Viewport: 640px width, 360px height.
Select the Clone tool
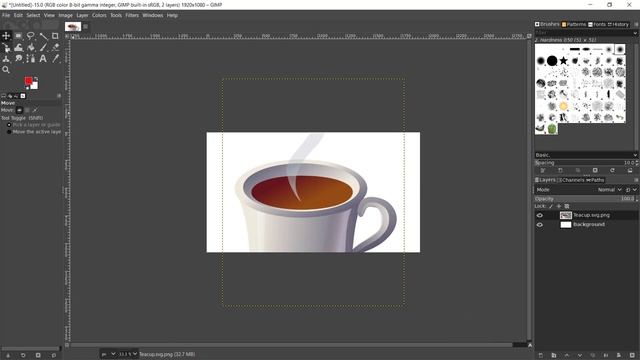point(6,59)
